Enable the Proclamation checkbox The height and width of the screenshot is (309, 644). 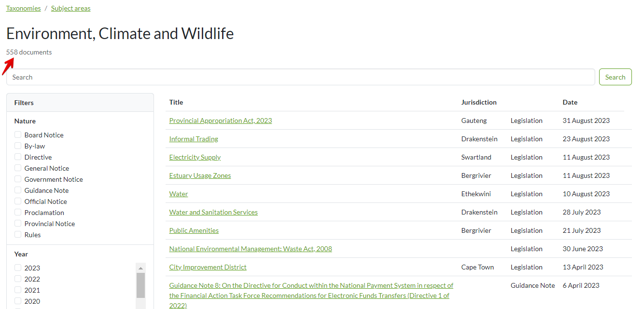click(18, 213)
